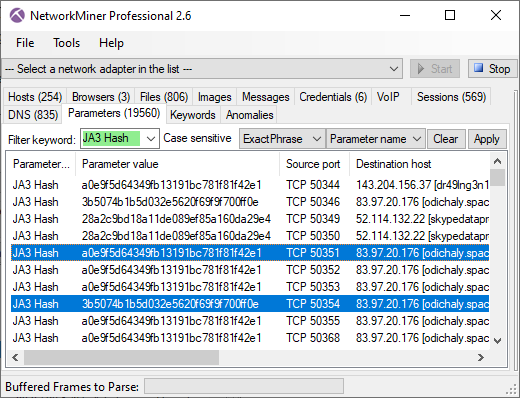Open the File menu
Image resolution: width=520 pixels, height=398 pixels.
coord(25,43)
